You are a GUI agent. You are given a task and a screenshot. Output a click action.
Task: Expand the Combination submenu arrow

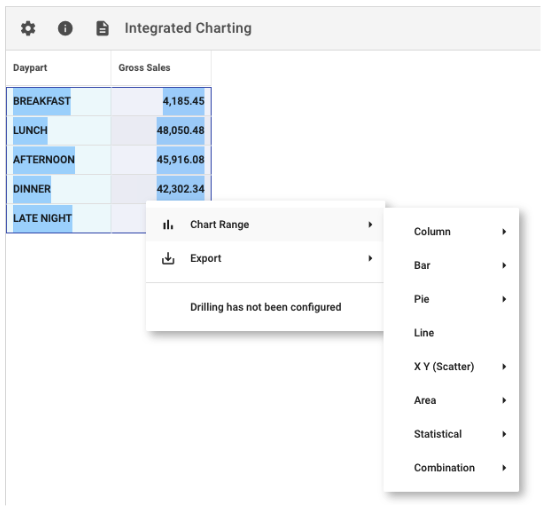tap(504, 467)
